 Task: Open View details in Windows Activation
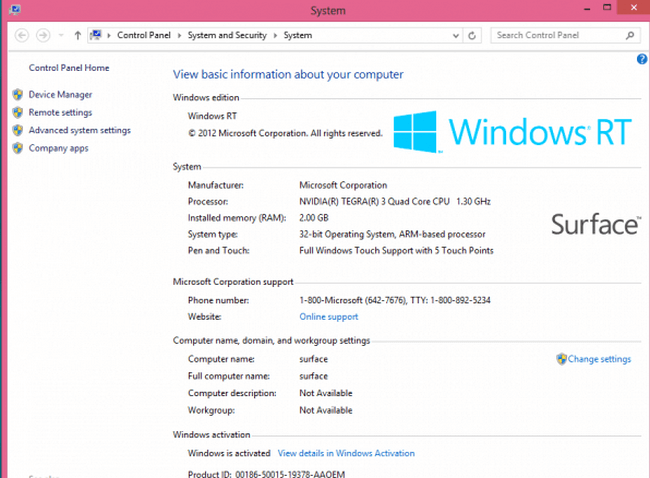[346, 453]
